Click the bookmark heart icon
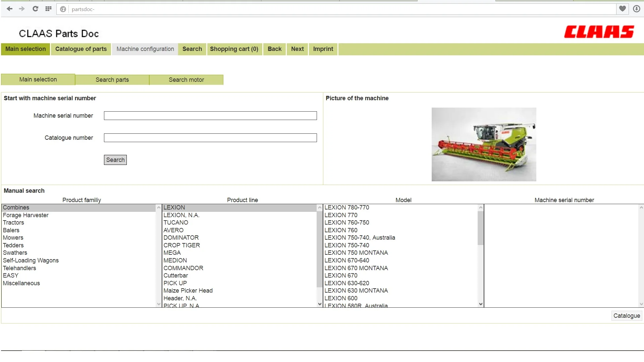Viewport: 644px width, 362px height. pyautogui.click(x=622, y=9)
